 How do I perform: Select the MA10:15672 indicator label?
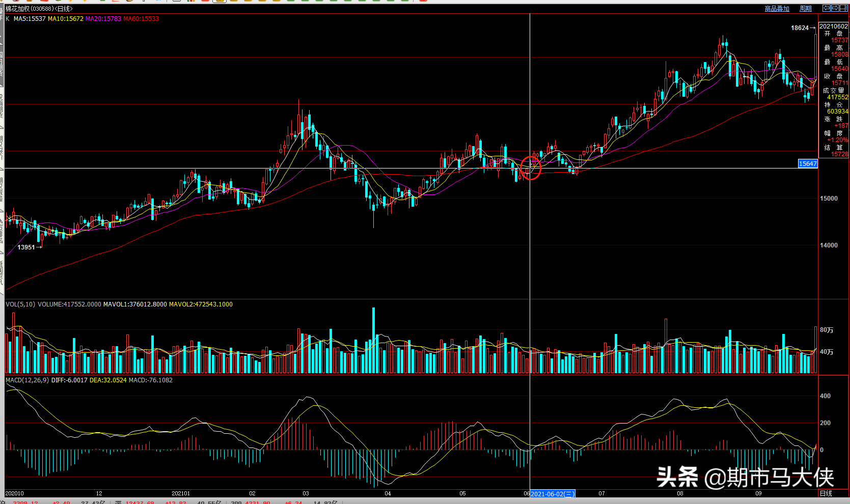click(x=66, y=19)
